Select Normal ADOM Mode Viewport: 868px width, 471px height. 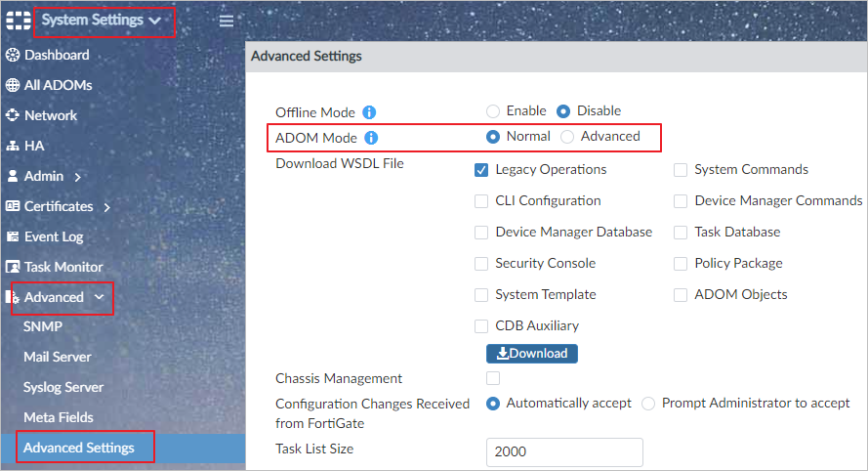(493, 136)
